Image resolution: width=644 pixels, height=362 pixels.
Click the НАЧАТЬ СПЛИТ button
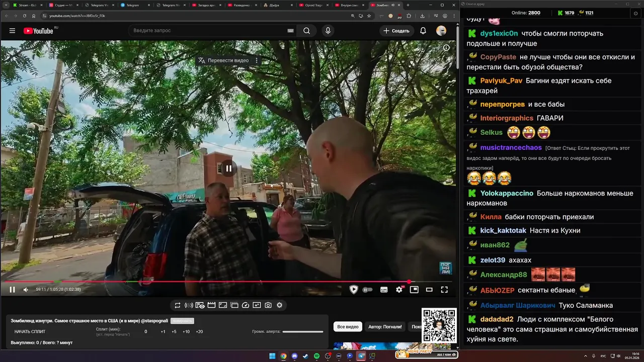click(30, 332)
